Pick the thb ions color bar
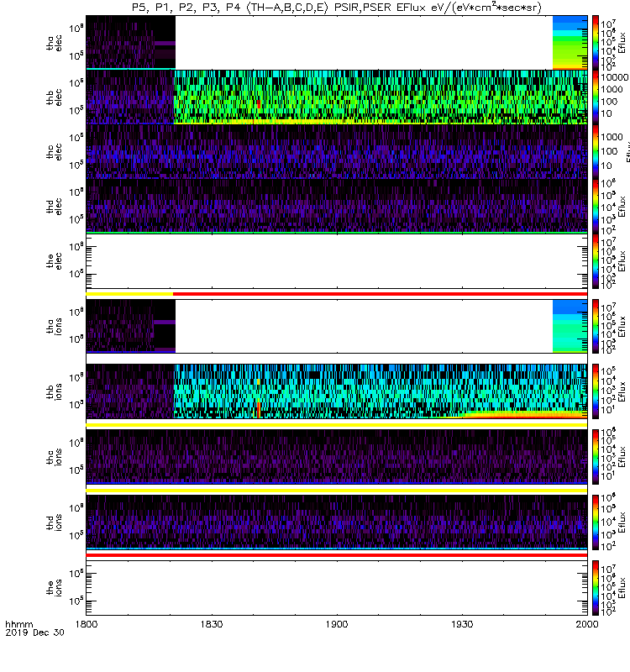Viewport: 630px width, 672px height. point(596,391)
